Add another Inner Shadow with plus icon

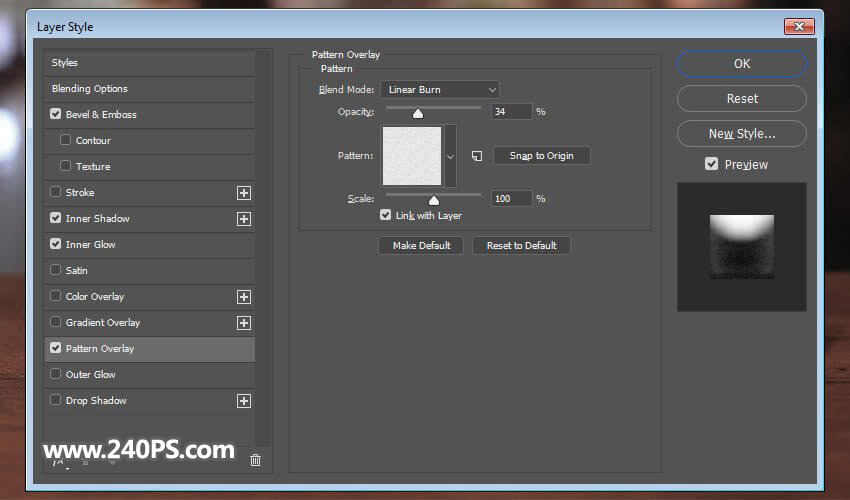244,219
